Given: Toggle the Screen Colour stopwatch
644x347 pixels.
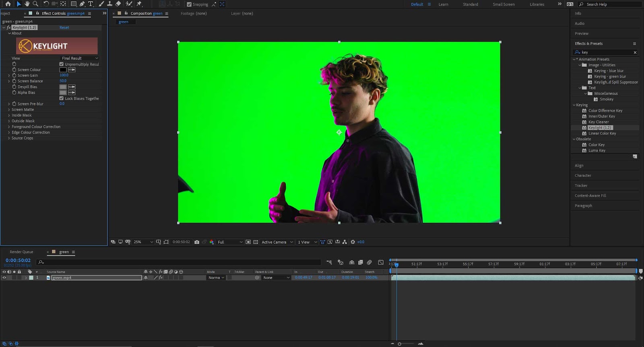Looking at the screenshot, I should tap(14, 70).
